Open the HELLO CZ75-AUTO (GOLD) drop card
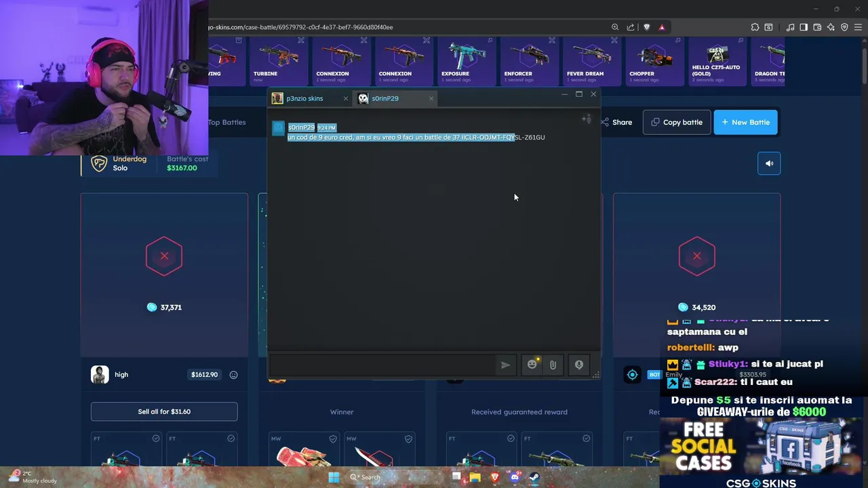This screenshot has height=488, width=868. click(x=717, y=61)
